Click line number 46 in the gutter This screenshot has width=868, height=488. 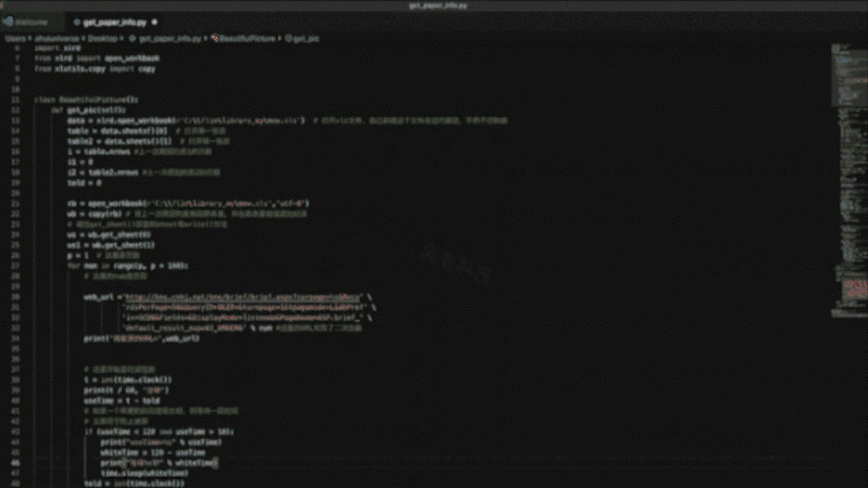(x=15, y=463)
